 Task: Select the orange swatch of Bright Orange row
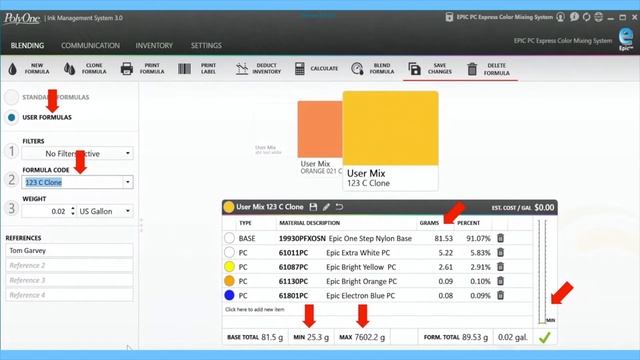[x=229, y=281]
